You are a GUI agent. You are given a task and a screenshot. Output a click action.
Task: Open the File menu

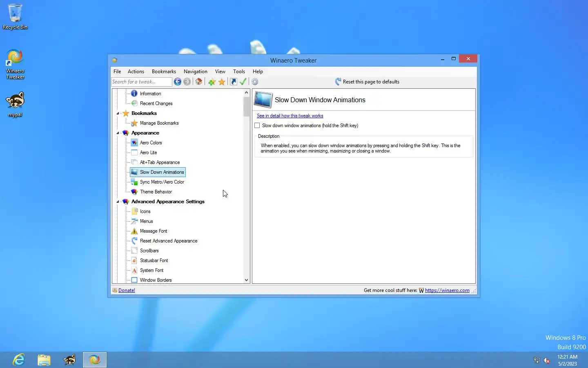117,72
